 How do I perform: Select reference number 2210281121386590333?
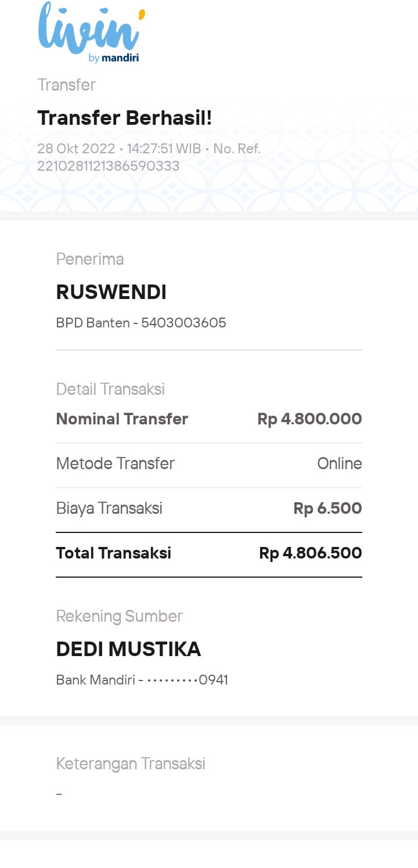click(x=108, y=166)
